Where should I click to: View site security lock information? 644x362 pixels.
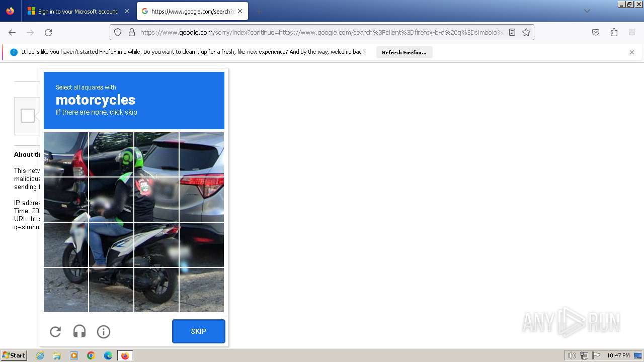132,32
